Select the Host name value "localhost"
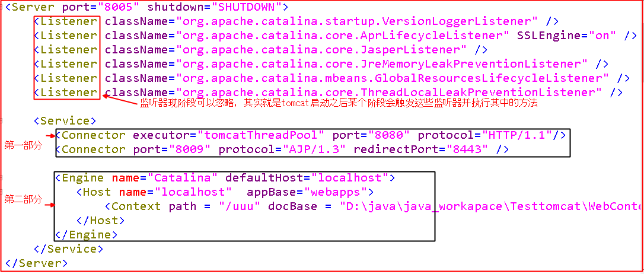Image resolution: width=644 pixels, height=274 pixels. (193, 192)
